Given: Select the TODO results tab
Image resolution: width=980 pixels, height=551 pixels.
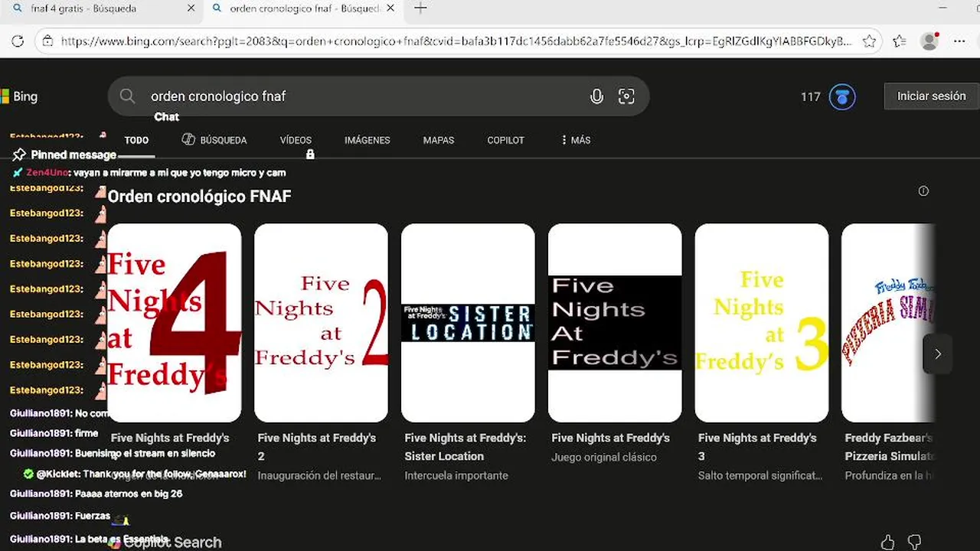Looking at the screenshot, I should [x=136, y=140].
